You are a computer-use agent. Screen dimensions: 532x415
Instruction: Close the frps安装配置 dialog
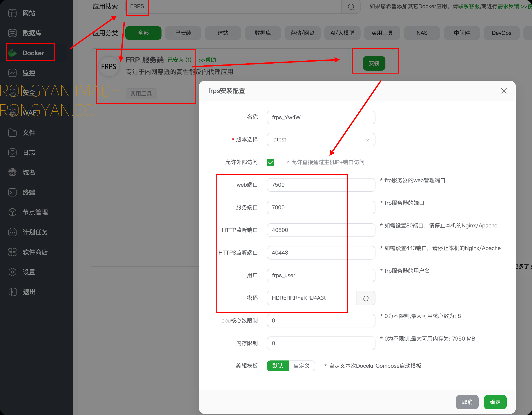click(x=504, y=91)
